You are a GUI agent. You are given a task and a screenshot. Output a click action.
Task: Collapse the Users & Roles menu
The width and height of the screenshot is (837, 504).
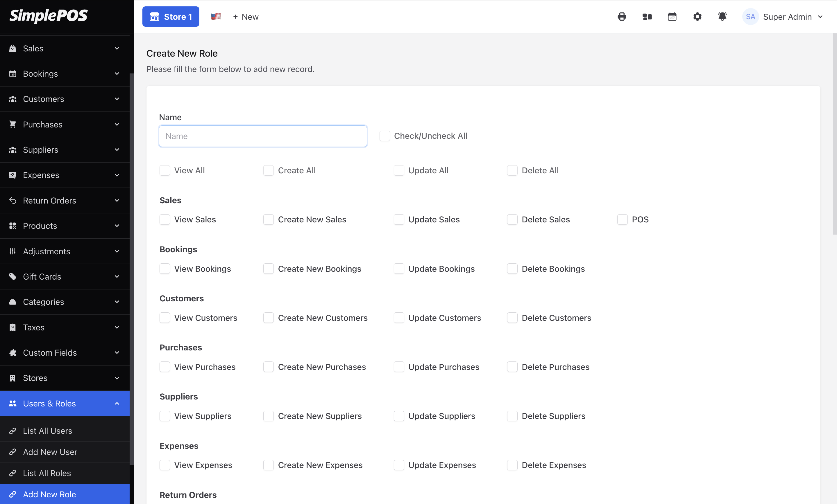[65, 404]
